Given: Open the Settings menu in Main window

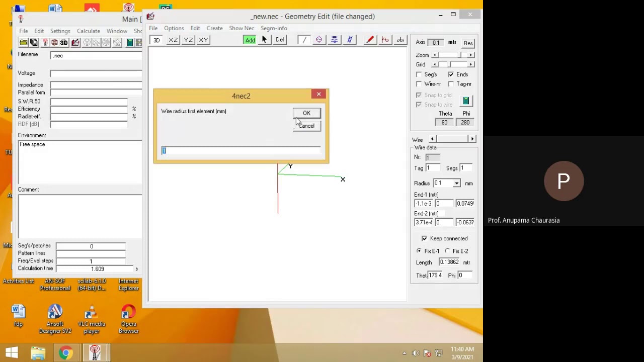Looking at the screenshot, I should (60, 31).
